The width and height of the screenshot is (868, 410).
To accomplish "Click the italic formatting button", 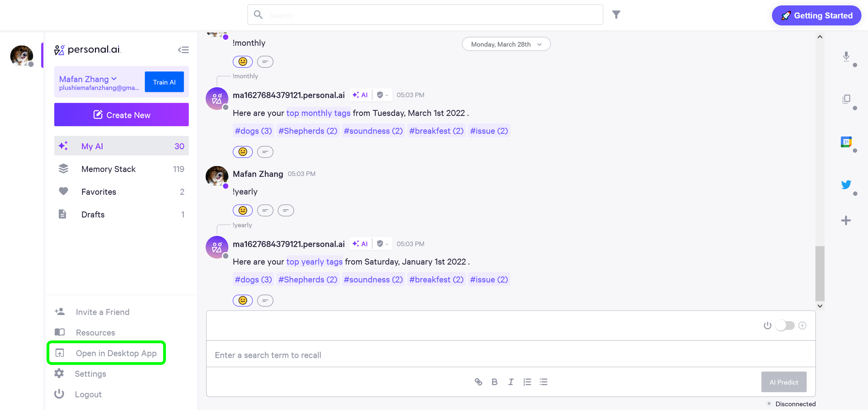I will tap(511, 382).
